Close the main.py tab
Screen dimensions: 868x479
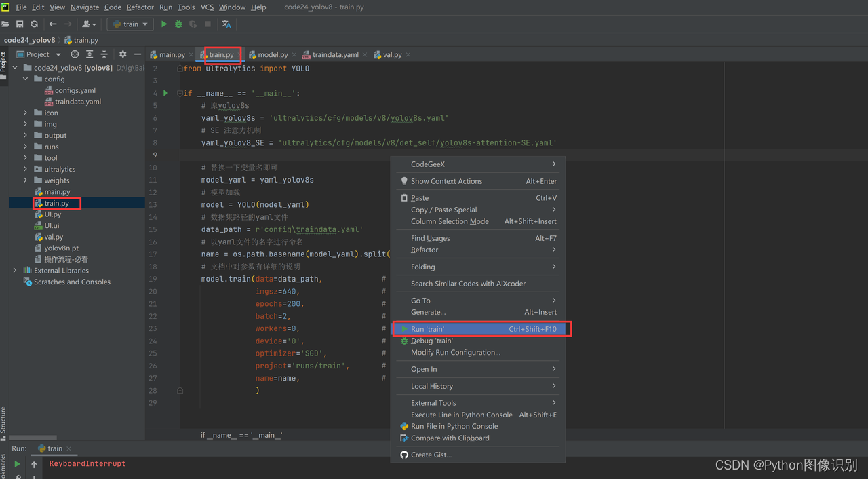[x=192, y=55]
